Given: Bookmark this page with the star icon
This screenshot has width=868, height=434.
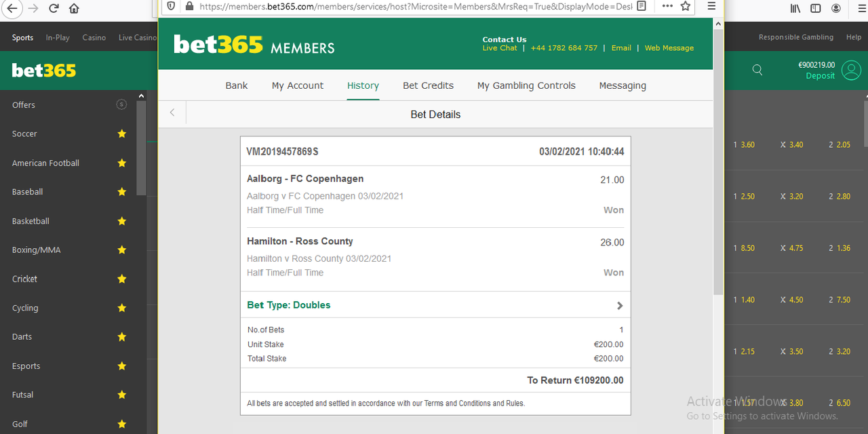Looking at the screenshot, I should [686, 6].
